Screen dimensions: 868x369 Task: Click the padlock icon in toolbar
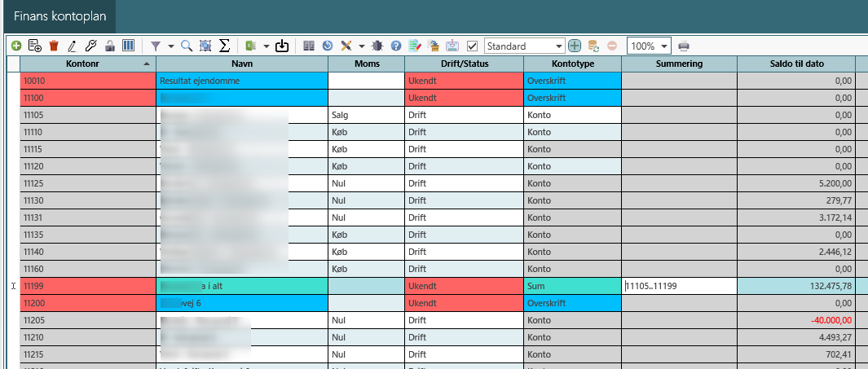tap(109, 46)
